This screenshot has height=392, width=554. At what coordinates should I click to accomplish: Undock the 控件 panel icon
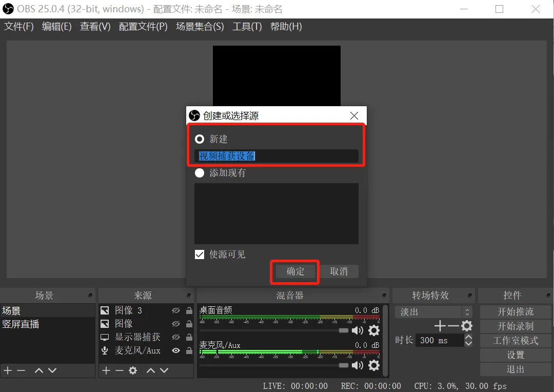click(548, 296)
